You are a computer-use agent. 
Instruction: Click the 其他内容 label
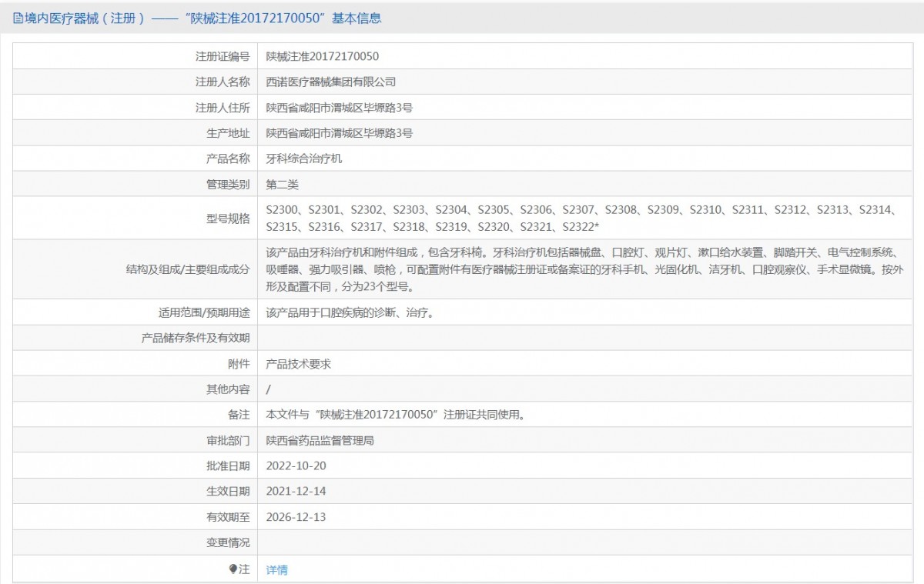[228, 389]
